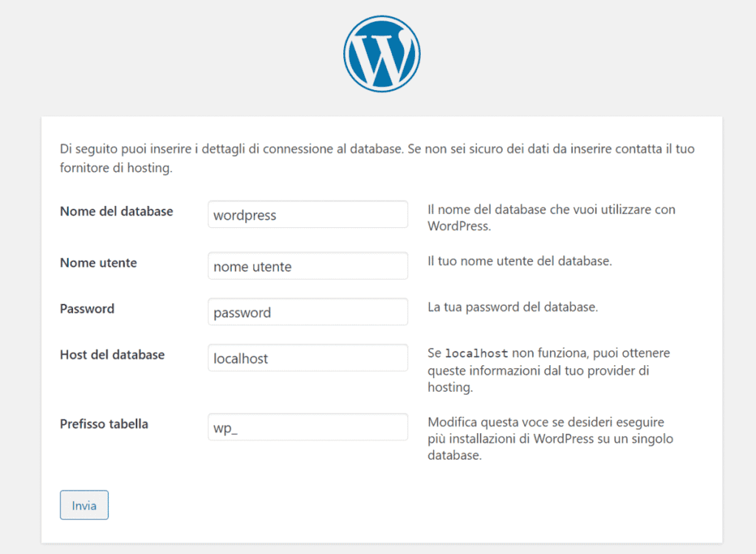Screen dimensions: 756x554
Task: Click the "Modifica questa voce" prefix description
Action: click(x=546, y=439)
